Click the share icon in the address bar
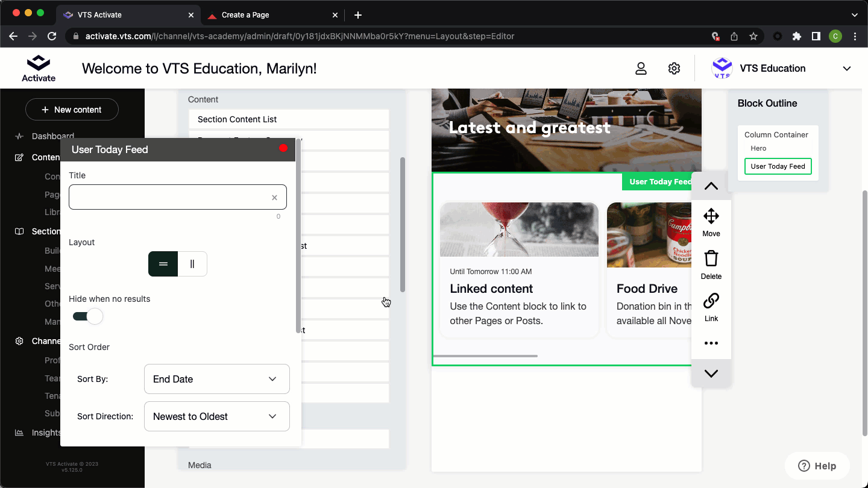868x488 pixels. click(734, 36)
